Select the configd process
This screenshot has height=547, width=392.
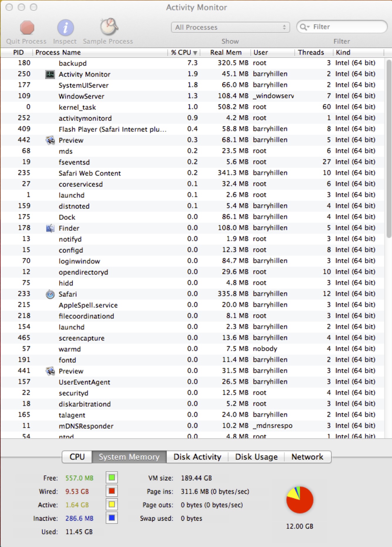coord(192,250)
